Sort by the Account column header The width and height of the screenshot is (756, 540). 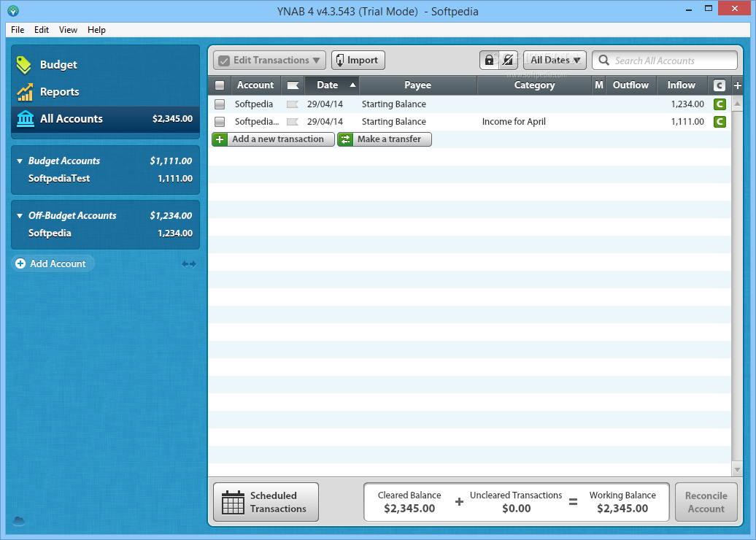point(255,85)
